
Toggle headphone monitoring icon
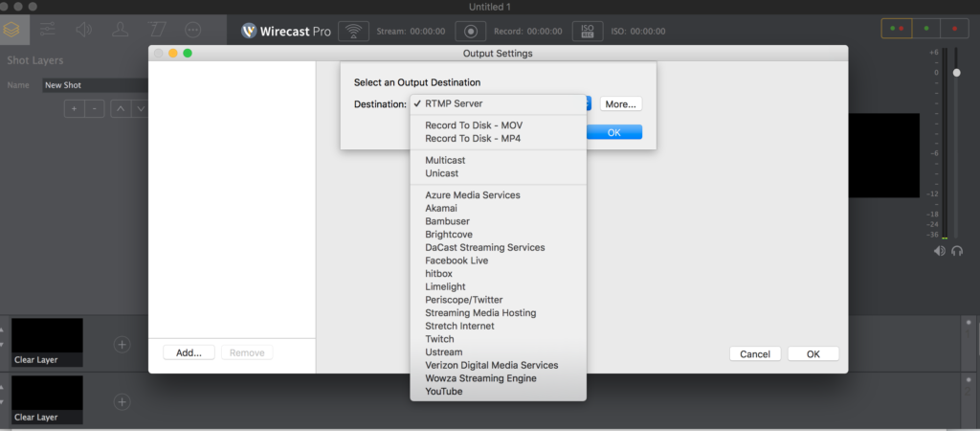pyautogui.click(x=957, y=251)
